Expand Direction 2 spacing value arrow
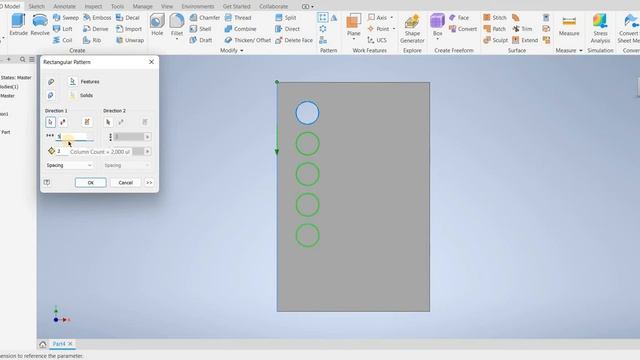The width and height of the screenshot is (640, 360). click(147, 151)
